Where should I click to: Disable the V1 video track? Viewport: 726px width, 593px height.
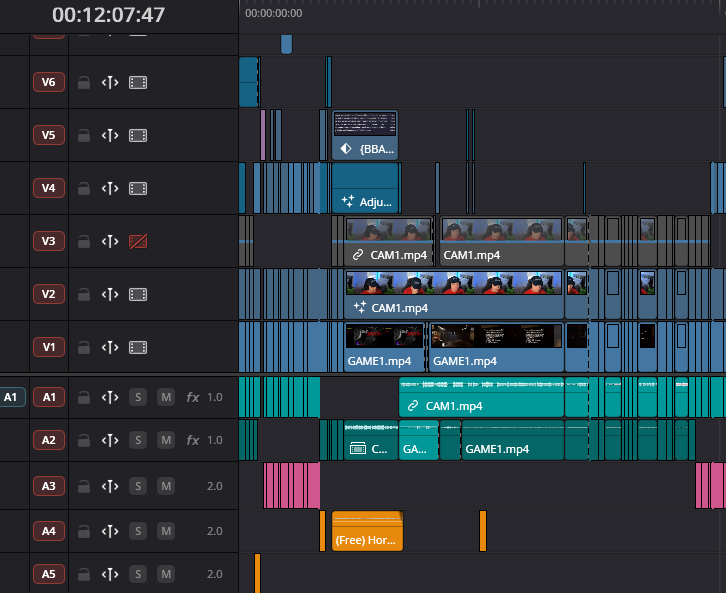click(x=138, y=347)
